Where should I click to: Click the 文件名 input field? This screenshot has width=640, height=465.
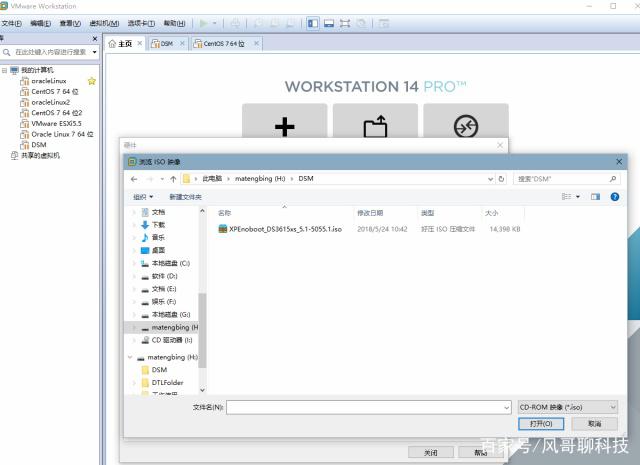pos(369,407)
